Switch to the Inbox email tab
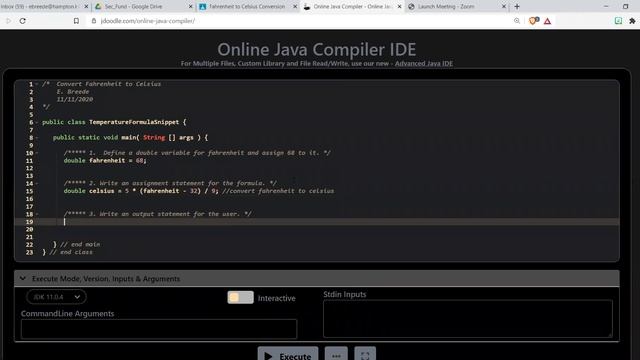 40,7
